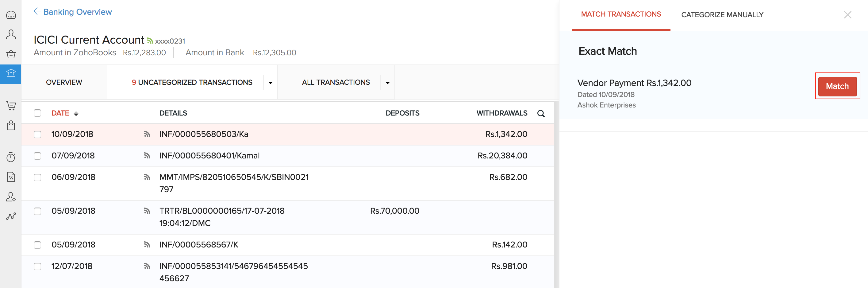This screenshot has width=868, height=288.
Task: Expand the Uncategorized Transactions dropdown arrow
Action: [270, 83]
